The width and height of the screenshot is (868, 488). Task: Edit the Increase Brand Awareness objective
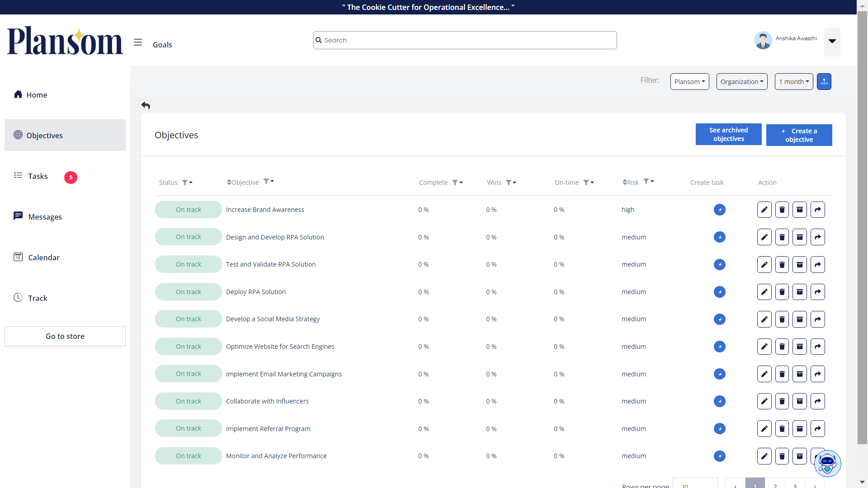coord(764,210)
